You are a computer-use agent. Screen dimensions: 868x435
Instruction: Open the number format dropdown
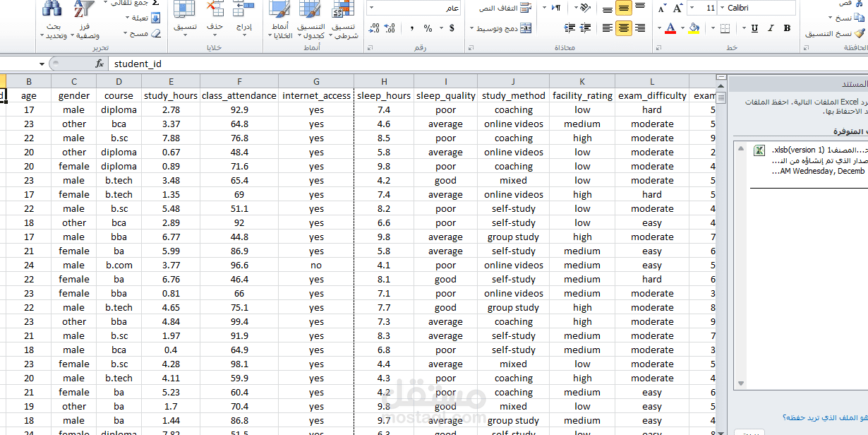[371, 8]
